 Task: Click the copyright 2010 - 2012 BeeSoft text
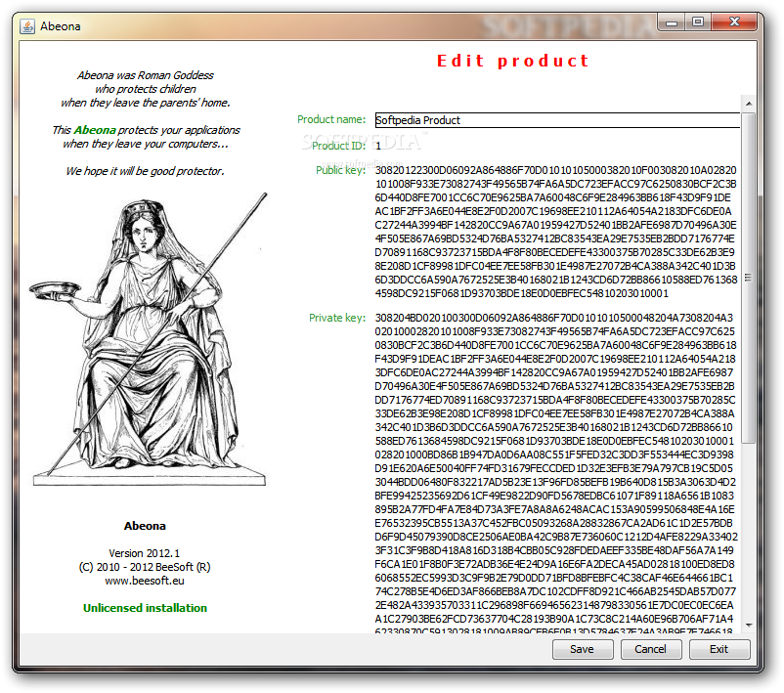click(x=145, y=567)
